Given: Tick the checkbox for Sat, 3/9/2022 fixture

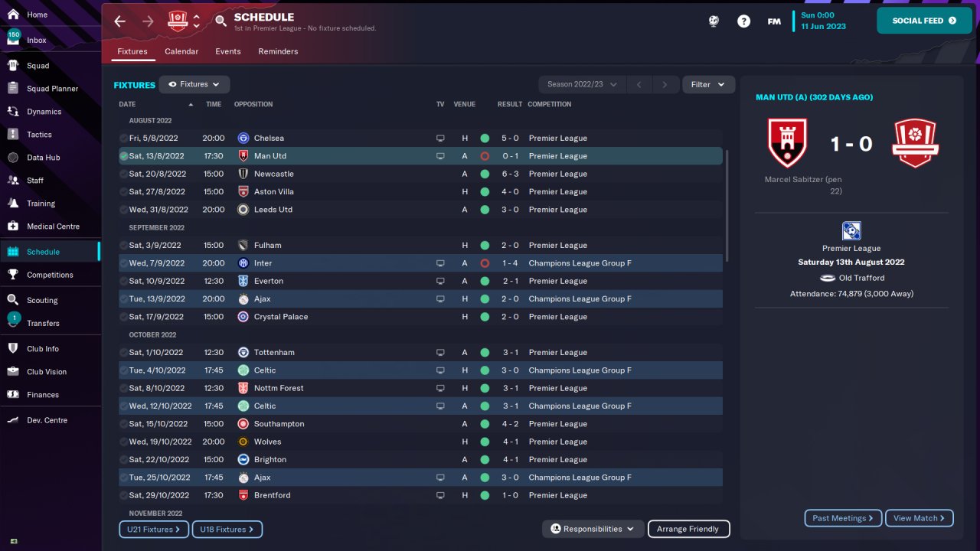Looking at the screenshot, I should [123, 246].
